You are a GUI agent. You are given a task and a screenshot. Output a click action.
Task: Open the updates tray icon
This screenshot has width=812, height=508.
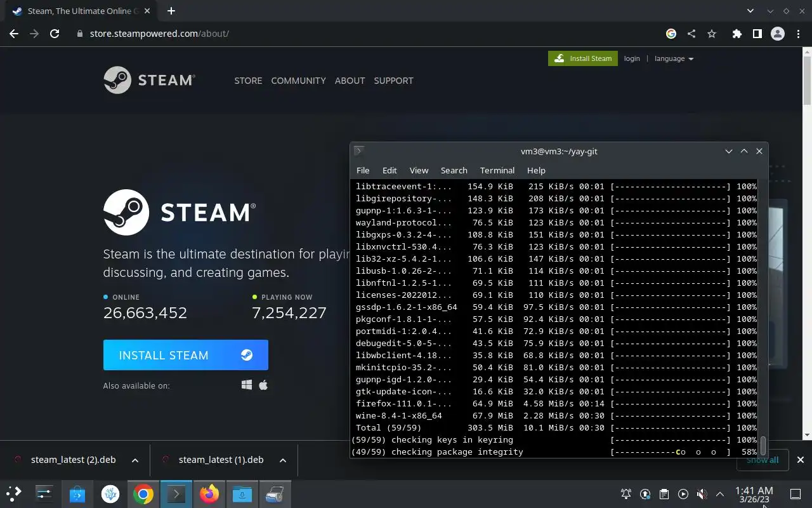(645, 494)
